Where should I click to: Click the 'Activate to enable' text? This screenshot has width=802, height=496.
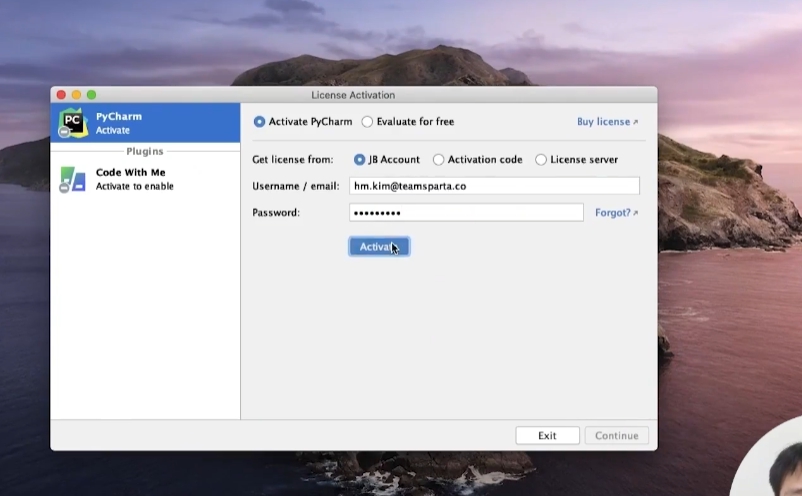pyautogui.click(x=135, y=187)
